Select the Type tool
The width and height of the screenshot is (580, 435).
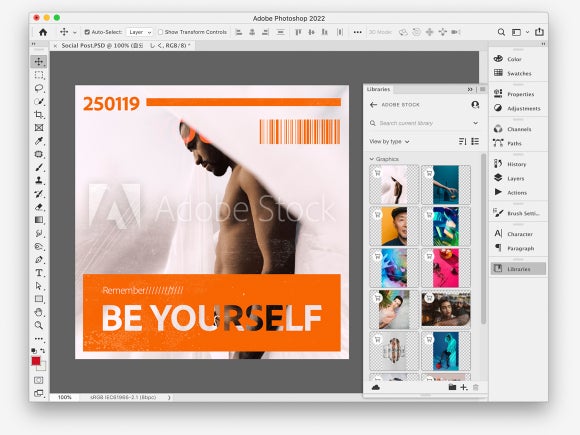[39, 273]
